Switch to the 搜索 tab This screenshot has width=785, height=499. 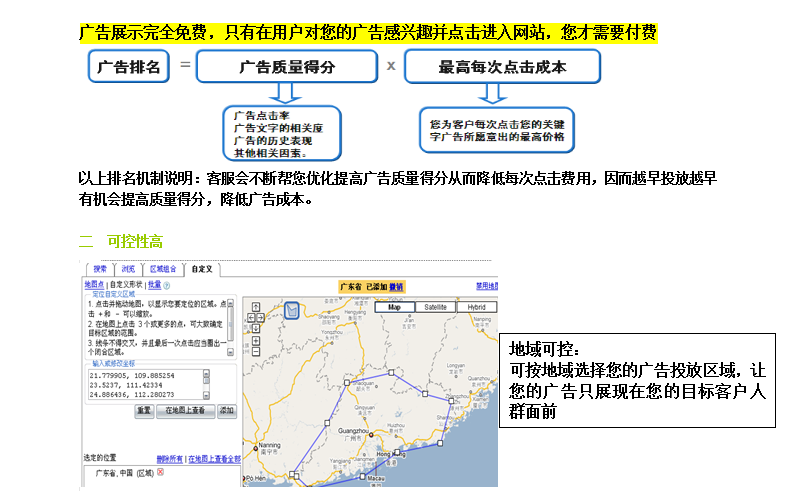click(x=100, y=269)
